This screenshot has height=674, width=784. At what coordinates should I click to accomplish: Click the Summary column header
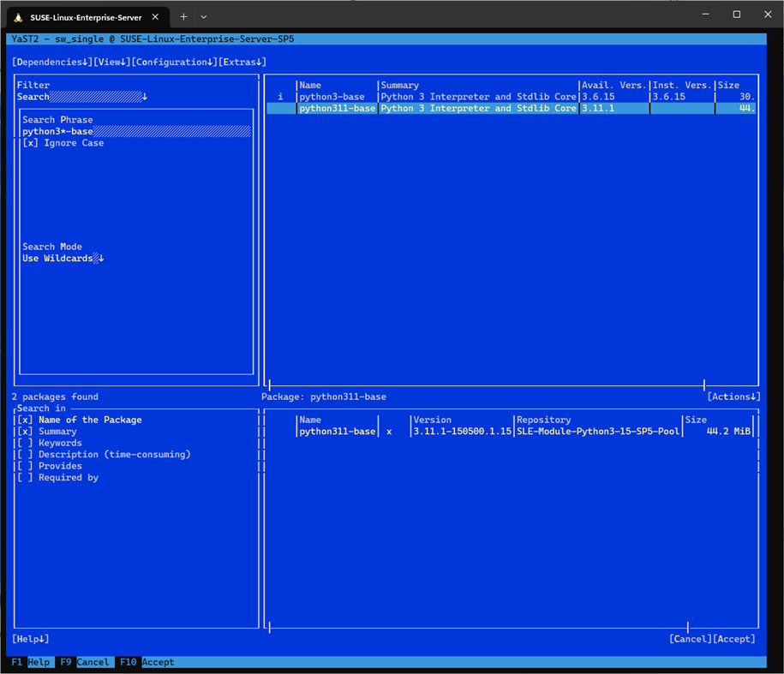click(x=399, y=86)
